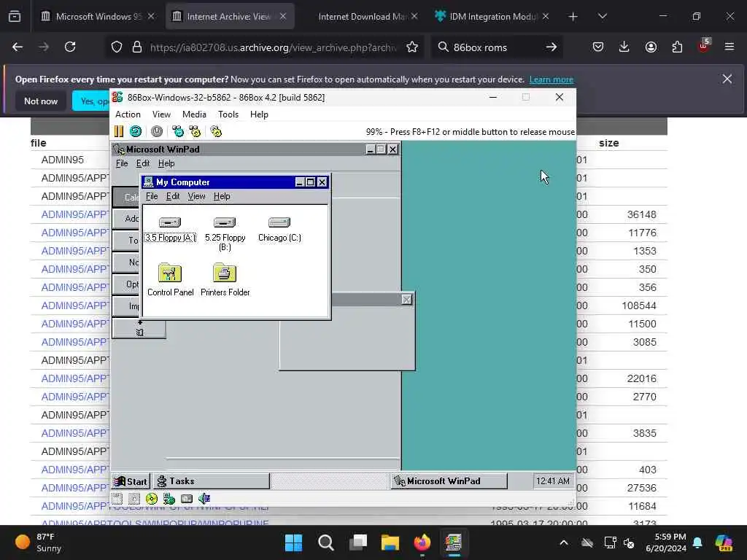Open 86Box Help menu

(259, 114)
